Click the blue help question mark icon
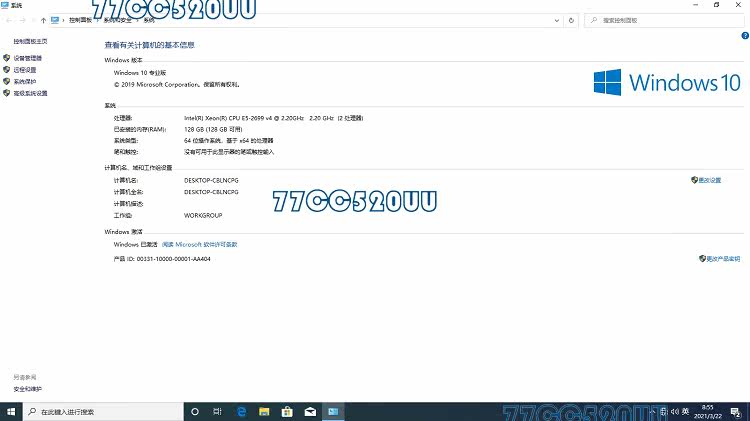 point(745,35)
